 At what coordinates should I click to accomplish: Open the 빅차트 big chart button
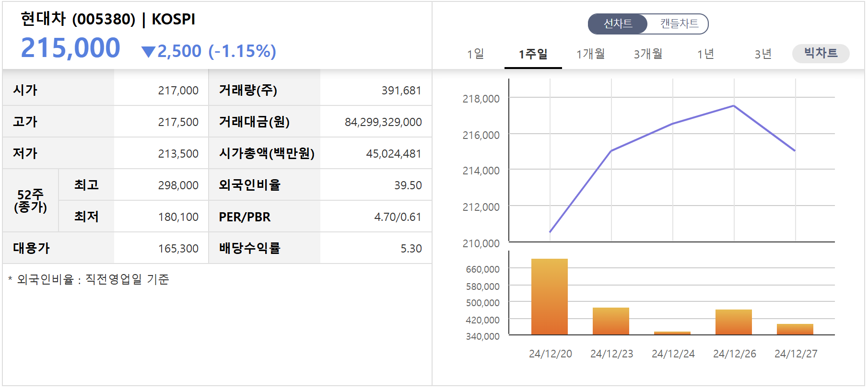[821, 53]
